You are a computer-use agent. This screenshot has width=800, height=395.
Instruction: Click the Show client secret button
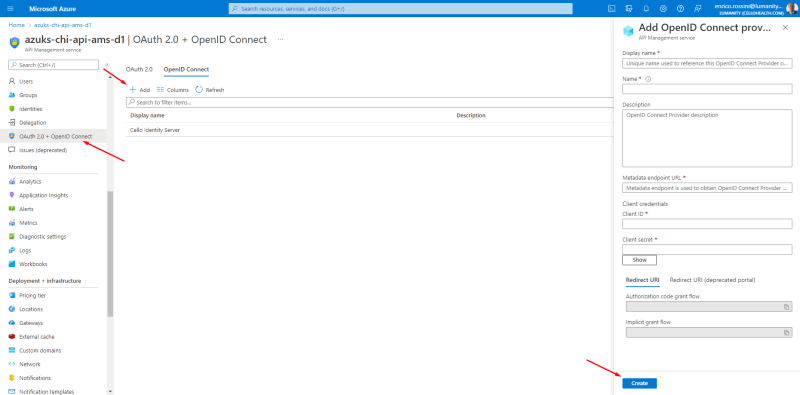point(639,260)
